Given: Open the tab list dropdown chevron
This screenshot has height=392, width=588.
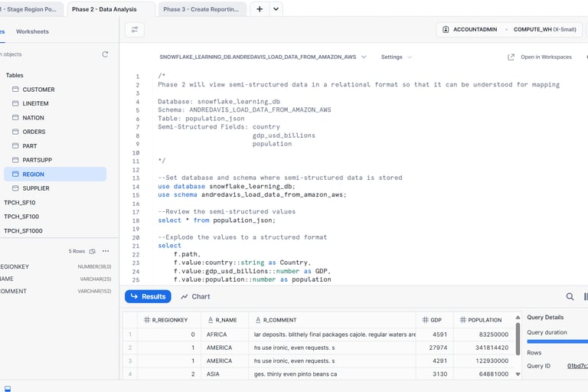Looking at the screenshot, I should [276, 9].
